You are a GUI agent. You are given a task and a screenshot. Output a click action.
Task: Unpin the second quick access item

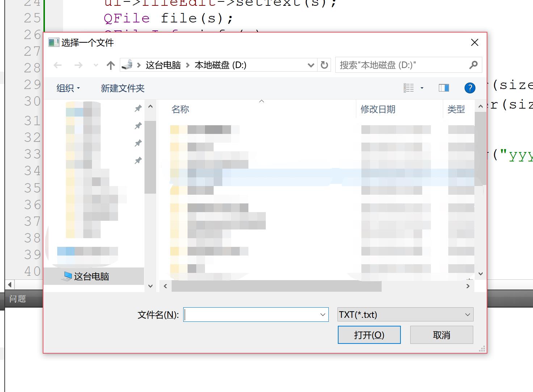(138, 126)
